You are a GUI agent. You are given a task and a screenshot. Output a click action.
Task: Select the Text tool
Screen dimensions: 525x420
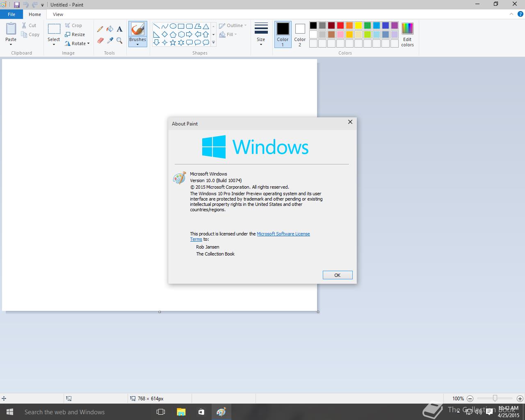pyautogui.click(x=119, y=29)
